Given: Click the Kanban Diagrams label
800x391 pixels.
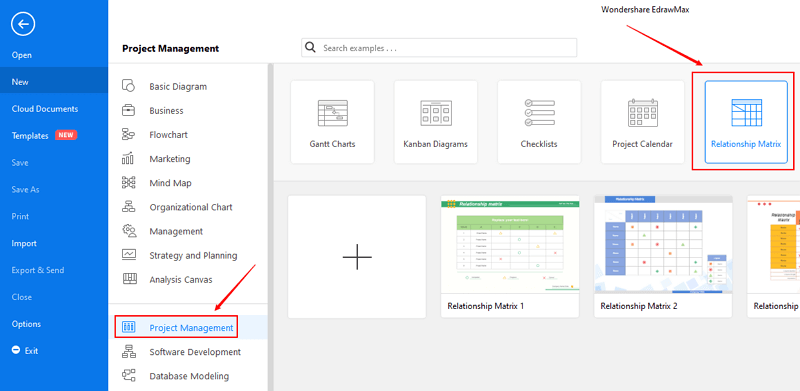Looking at the screenshot, I should (435, 144).
